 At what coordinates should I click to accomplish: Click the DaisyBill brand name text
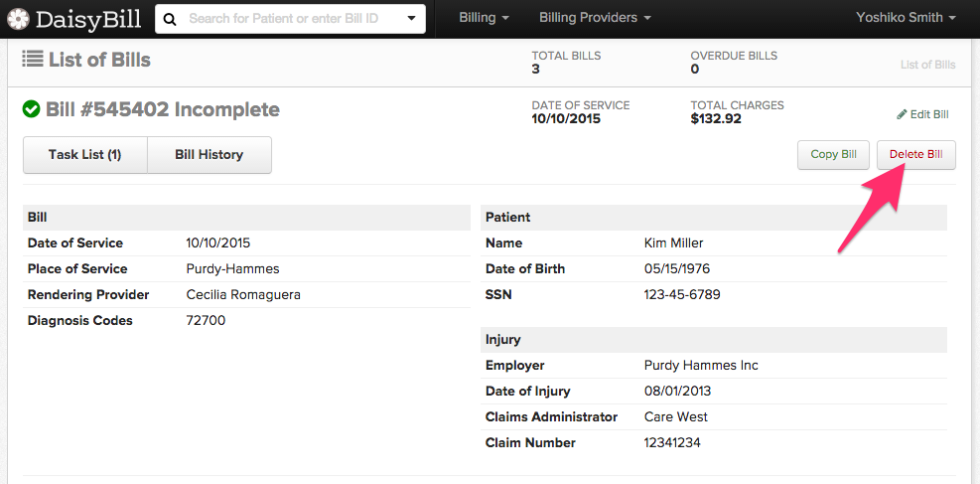(88, 19)
